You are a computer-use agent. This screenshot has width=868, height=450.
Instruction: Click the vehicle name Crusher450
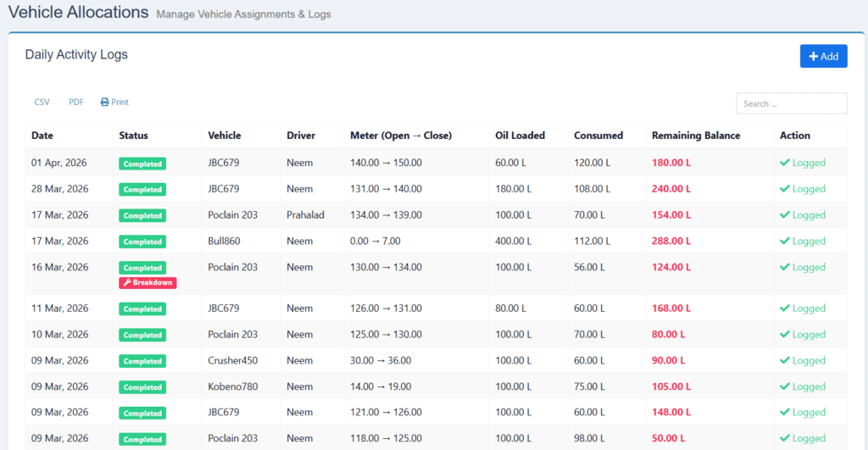coord(233,360)
